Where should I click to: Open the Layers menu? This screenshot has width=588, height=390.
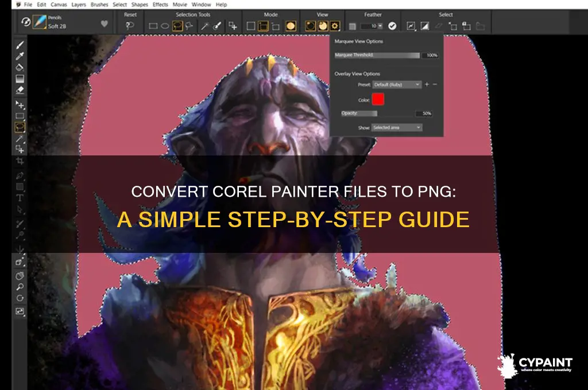pos(79,5)
